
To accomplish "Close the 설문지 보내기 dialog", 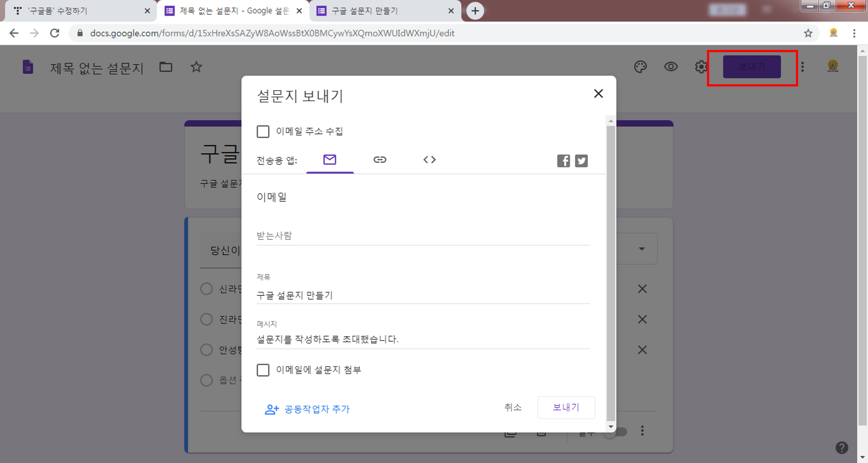I will click(x=598, y=93).
